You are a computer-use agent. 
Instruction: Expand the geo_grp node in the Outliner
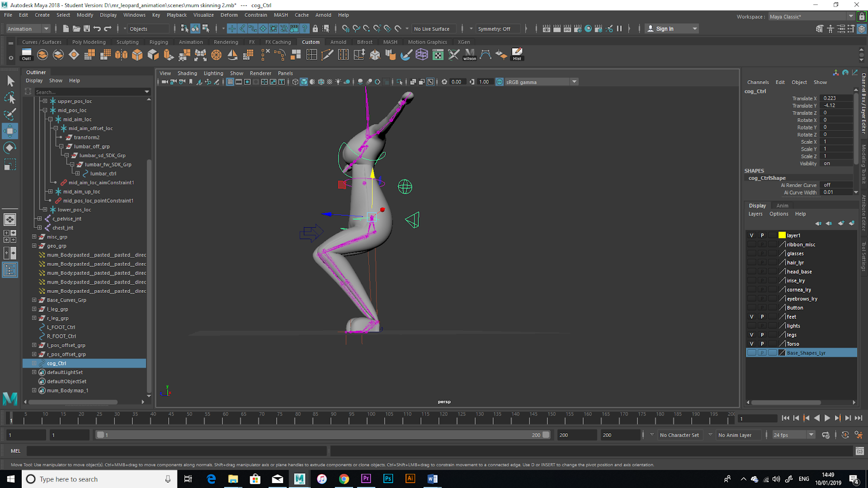(x=34, y=246)
